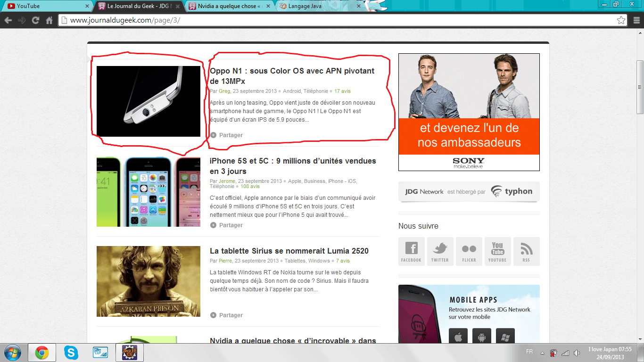Click the plus icon of Sirius tablet Partager
Viewport: 644px width, 362px height.
213,315
